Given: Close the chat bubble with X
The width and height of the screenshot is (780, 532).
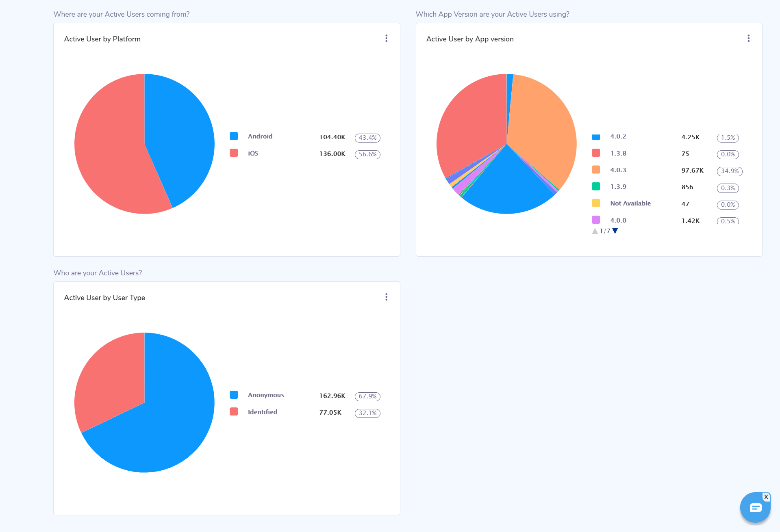Looking at the screenshot, I should tap(766, 497).
